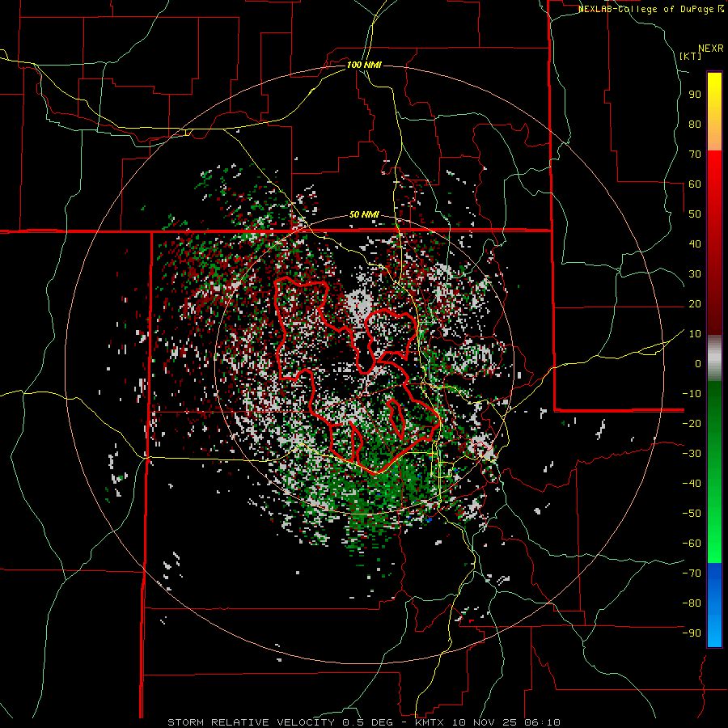Click the "60" value on the velocity scale

point(695,184)
